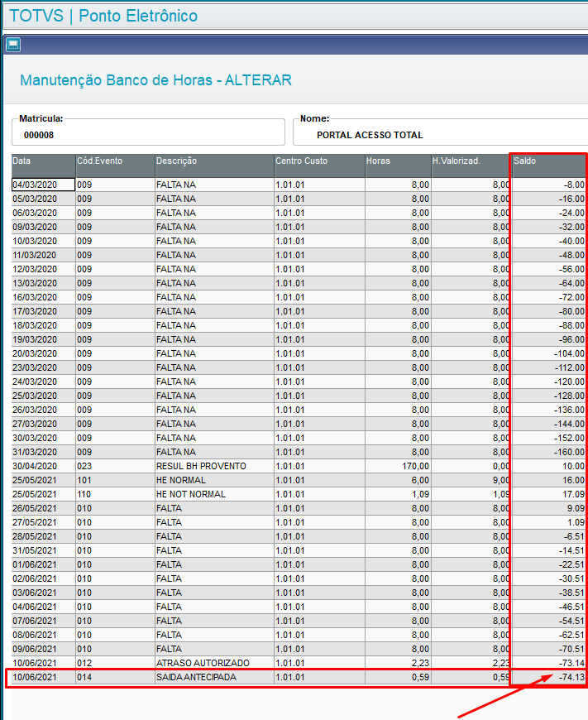Image resolution: width=588 pixels, height=720 pixels.
Task: Click the Horas value 2,23
Action: 420,663
